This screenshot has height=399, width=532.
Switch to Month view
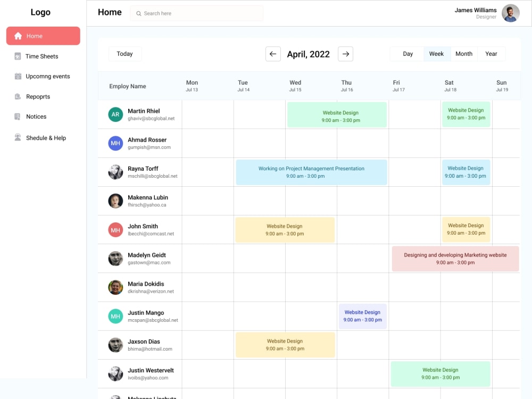pos(463,54)
